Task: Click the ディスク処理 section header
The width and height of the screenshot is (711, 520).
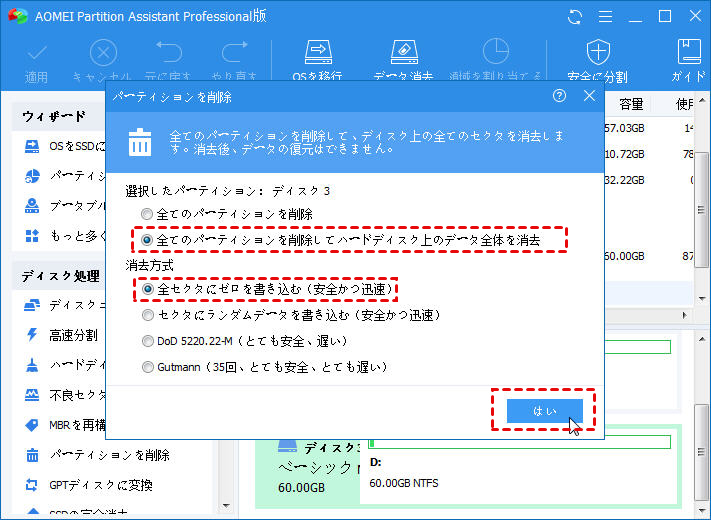Action: tap(61, 276)
